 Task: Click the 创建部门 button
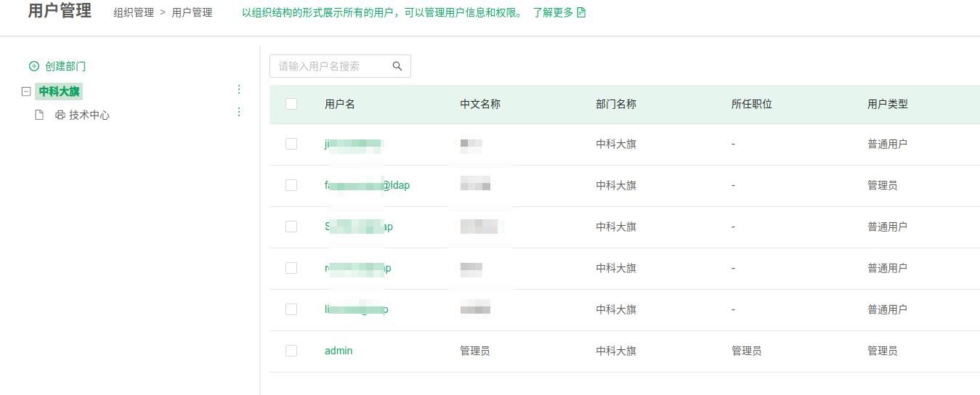pos(65,66)
